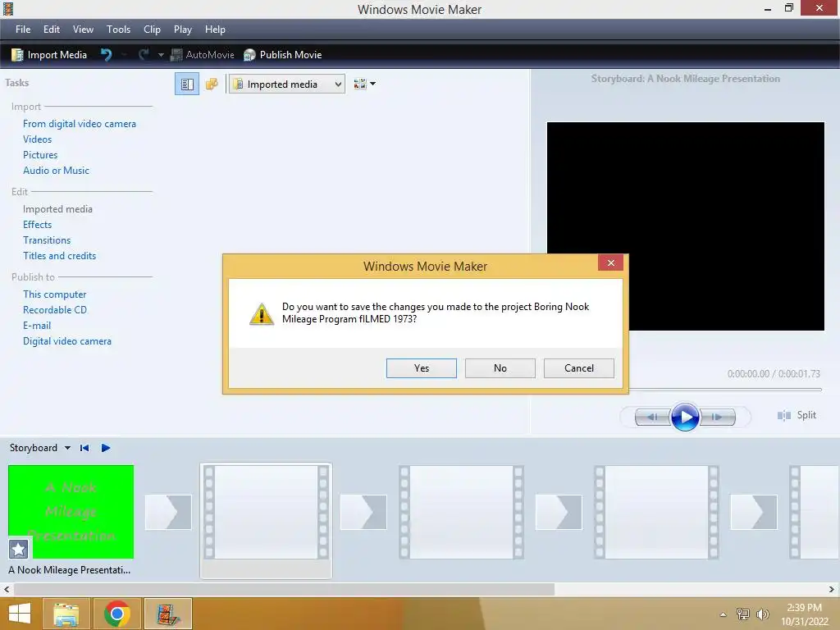Show the collections pane folder icon
Viewport: 840px width, 630px height.
pyautogui.click(x=212, y=84)
